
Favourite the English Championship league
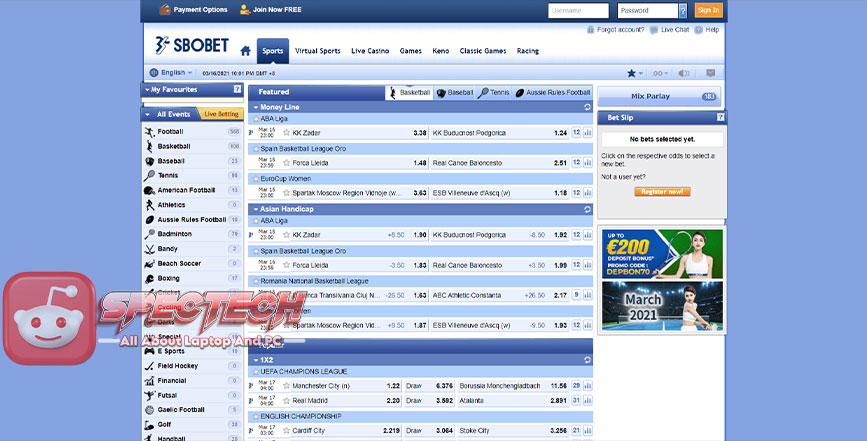click(x=255, y=416)
